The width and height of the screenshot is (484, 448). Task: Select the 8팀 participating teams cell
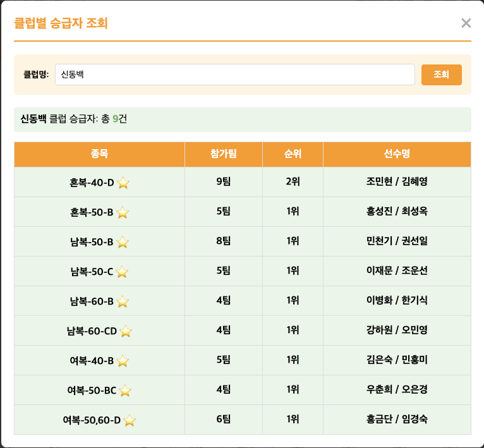[x=223, y=241]
